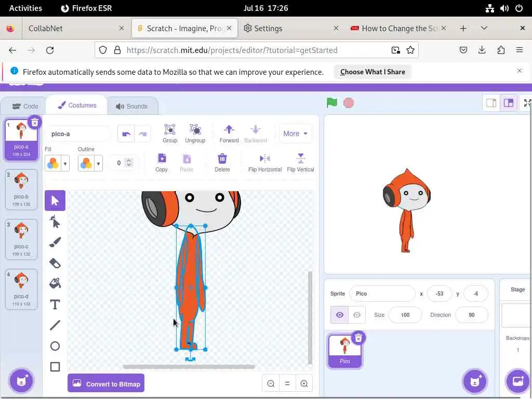Open the Fill color dropdown arrow

(x=65, y=164)
